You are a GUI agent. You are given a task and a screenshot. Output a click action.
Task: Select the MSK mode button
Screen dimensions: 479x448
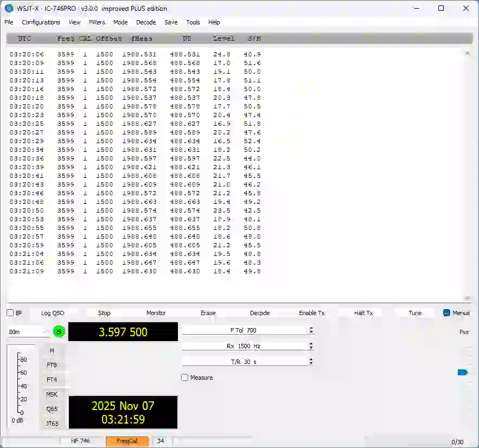click(52, 394)
